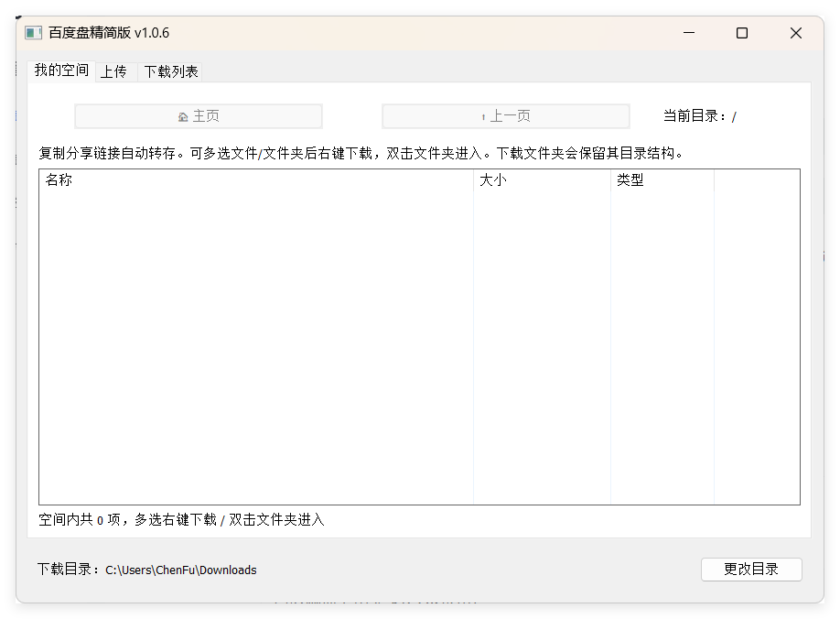Click the app icon in title bar
The height and width of the screenshot is (619, 840).
click(33, 33)
